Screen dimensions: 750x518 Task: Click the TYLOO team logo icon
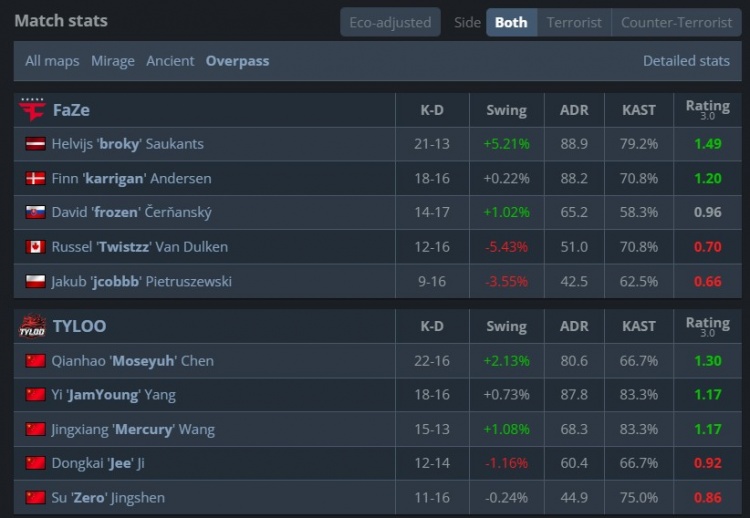(32, 326)
